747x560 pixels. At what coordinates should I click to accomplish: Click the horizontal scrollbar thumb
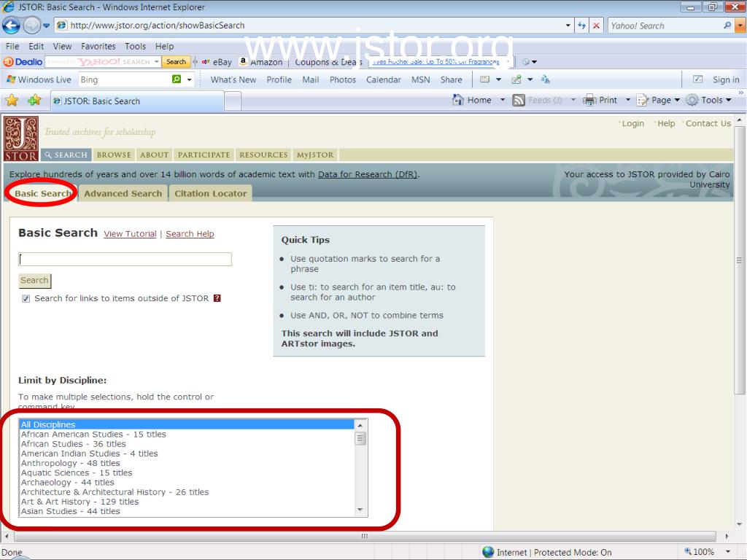pyautogui.click(x=365, y=536)
